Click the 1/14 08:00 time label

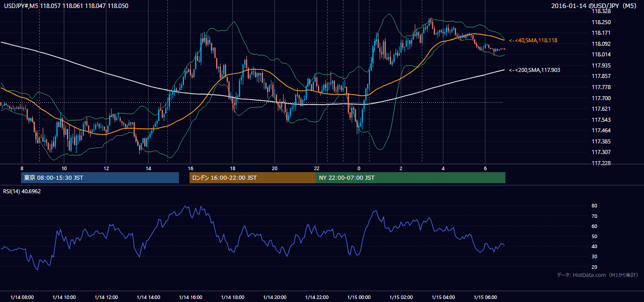[22, 297]
